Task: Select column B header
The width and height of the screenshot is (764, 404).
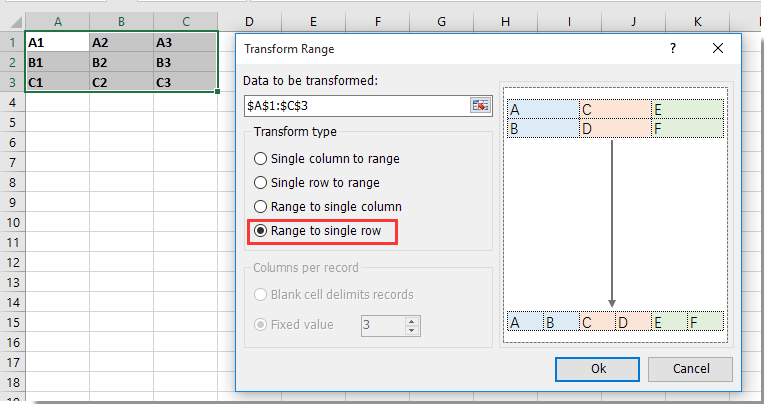Action: pyautogui.click(x=120, y=21)
